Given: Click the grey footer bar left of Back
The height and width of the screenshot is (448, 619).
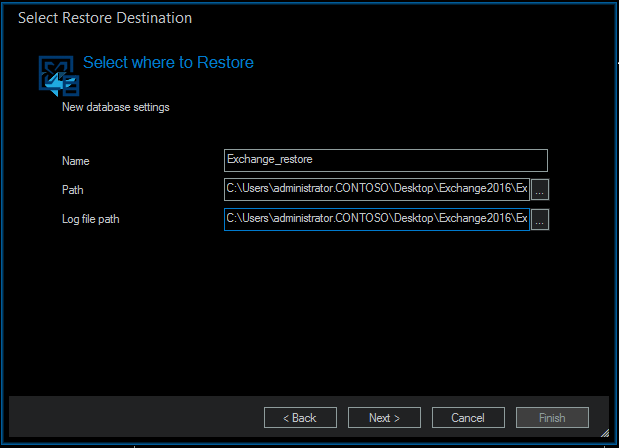Looking at the screenshot, I should click(130, 418).
